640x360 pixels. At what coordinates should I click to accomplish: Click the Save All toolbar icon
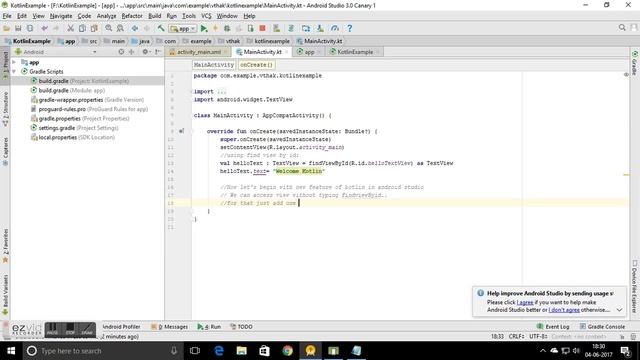18,28
